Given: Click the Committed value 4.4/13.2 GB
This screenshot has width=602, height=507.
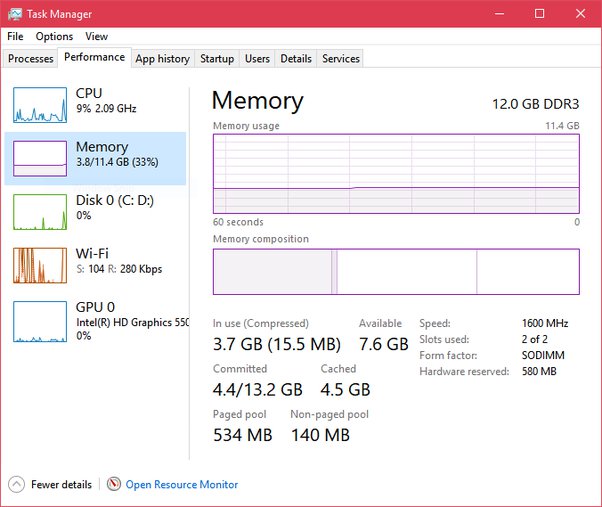Looking at the screenshot, I should pos(258,390).
